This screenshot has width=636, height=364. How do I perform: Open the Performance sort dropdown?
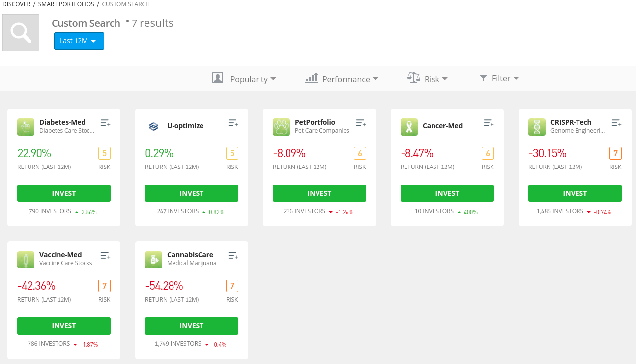(342, 79)
